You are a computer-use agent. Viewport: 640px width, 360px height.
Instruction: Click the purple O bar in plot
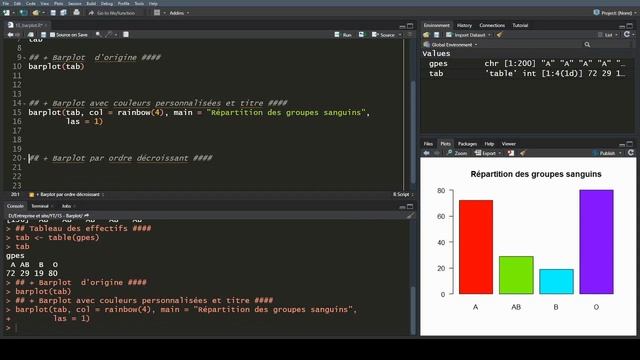pyautogui.click(x=596, y=242)
